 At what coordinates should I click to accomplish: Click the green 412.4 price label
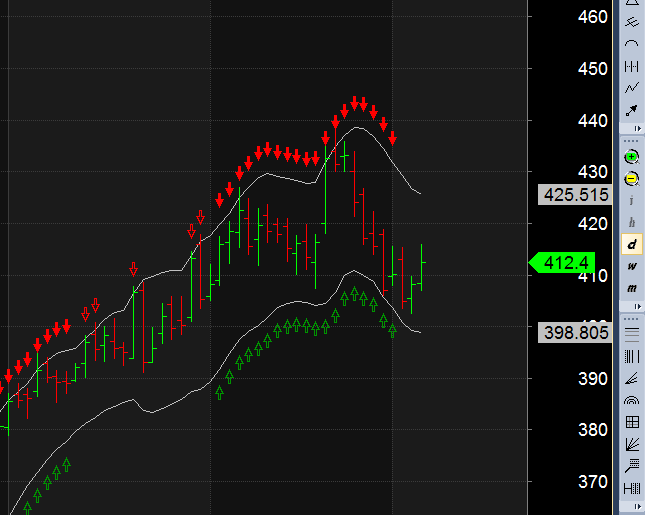[563, 263]
